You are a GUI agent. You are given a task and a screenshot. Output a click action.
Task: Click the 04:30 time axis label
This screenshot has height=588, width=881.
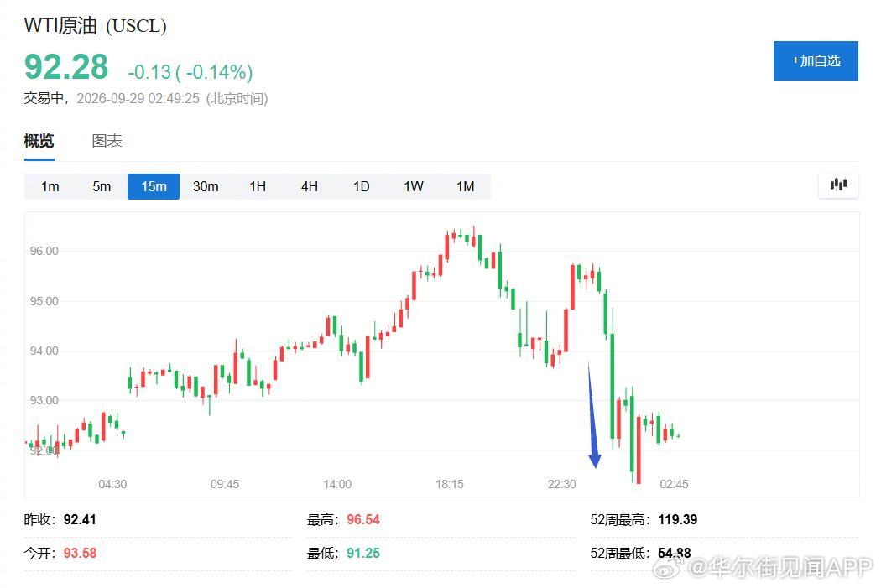112,484
